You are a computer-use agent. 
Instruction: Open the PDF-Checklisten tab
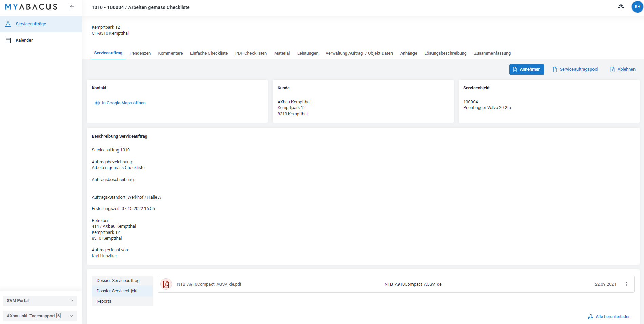tap(251, 53)
